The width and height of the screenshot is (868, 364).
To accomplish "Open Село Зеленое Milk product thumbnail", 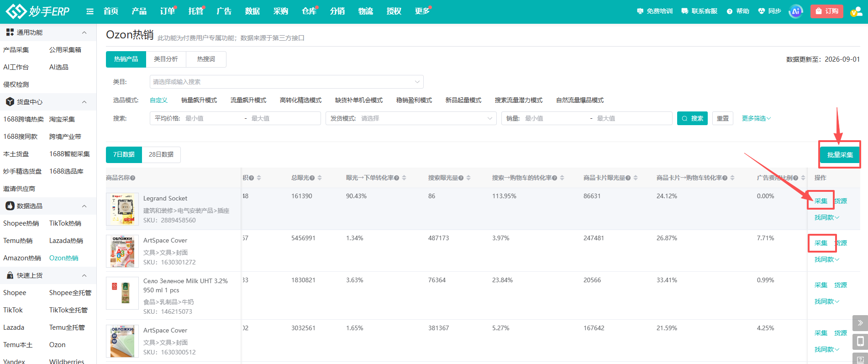I will (x=122, y=293).
